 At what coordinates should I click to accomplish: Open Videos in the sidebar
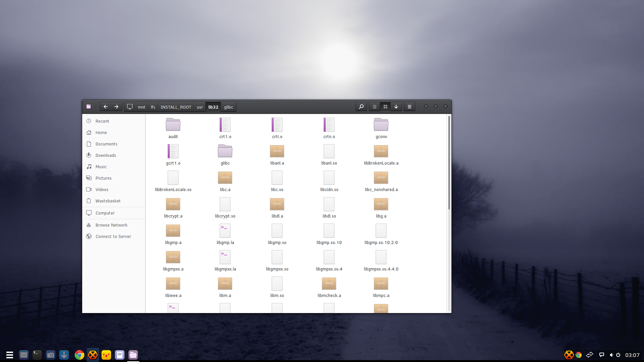pyautogui.click(x=114, y=190)
